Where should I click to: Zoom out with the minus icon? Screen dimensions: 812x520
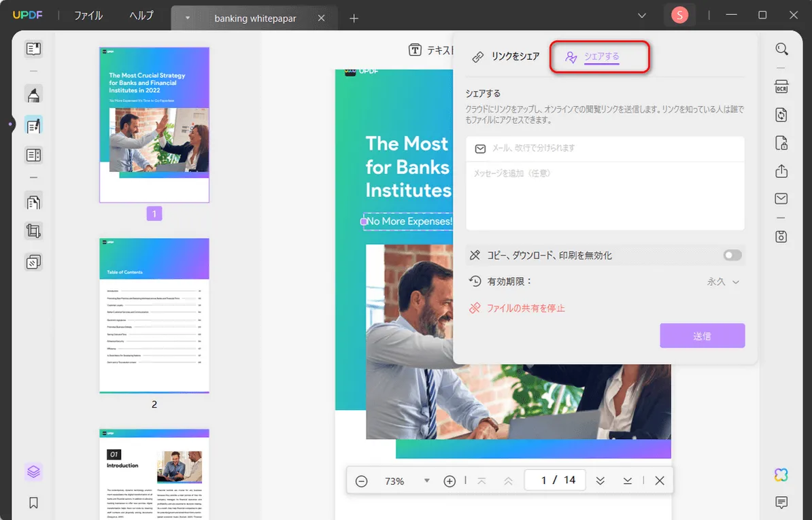coord(362,481)
